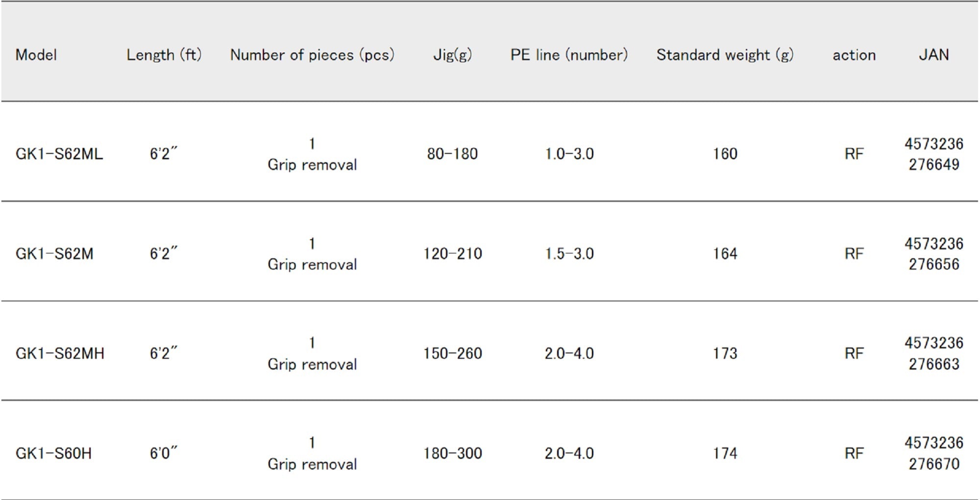Click the Length (ft) column header
Image resolution: width=980 pixels, height=500 pixels.
click(164, 55)
